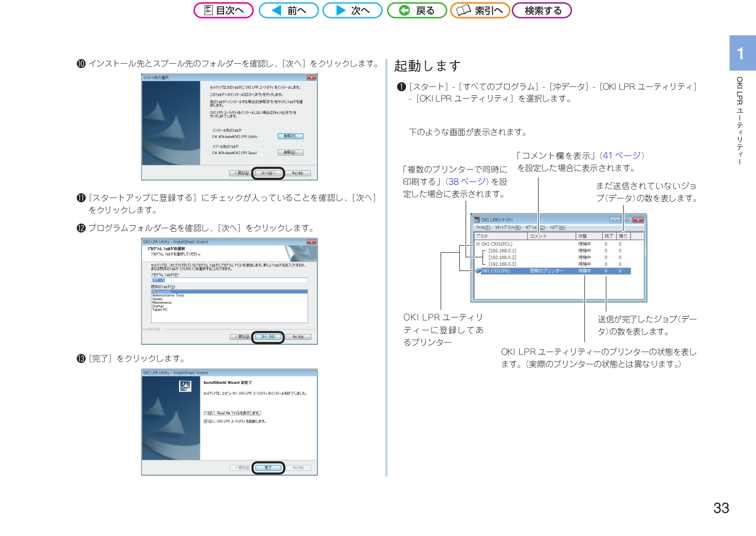The image size is (756, 536).
Task: Toggle the Read Me file display checkbox
Action: coord(206,413)
